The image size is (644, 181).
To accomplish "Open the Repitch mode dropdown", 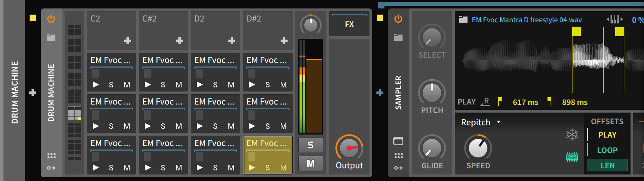I will [499, 122].
